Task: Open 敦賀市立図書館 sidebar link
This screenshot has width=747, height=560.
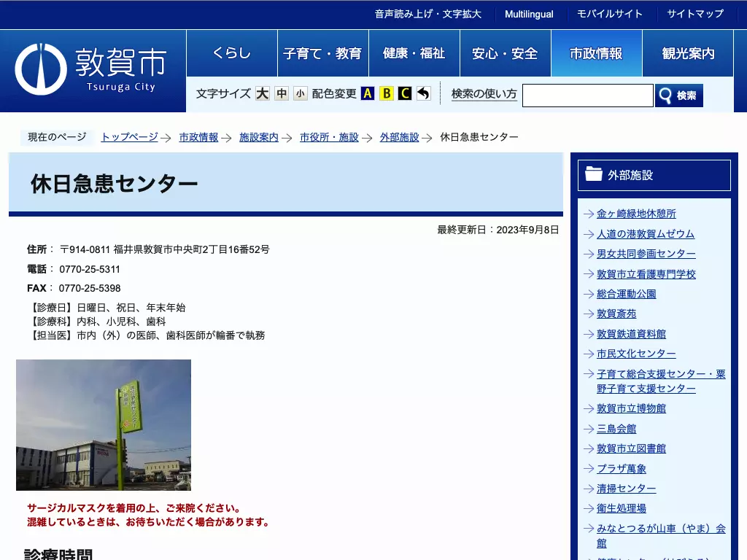Action: coord(631,448)
